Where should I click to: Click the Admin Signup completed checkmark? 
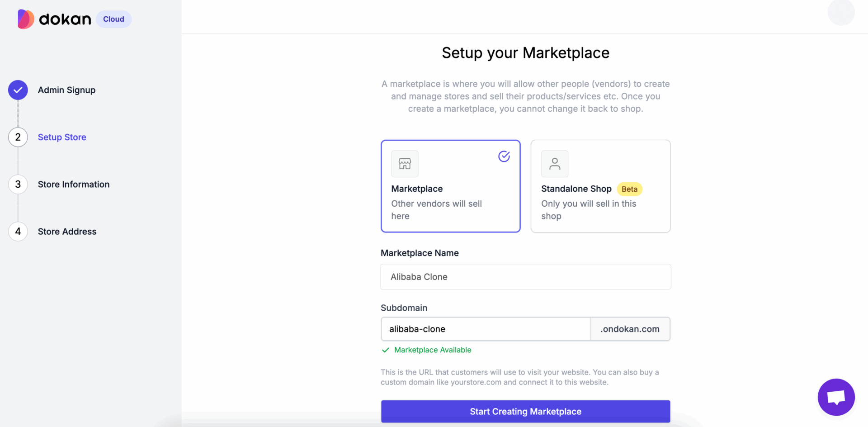[x=18, y=90]
